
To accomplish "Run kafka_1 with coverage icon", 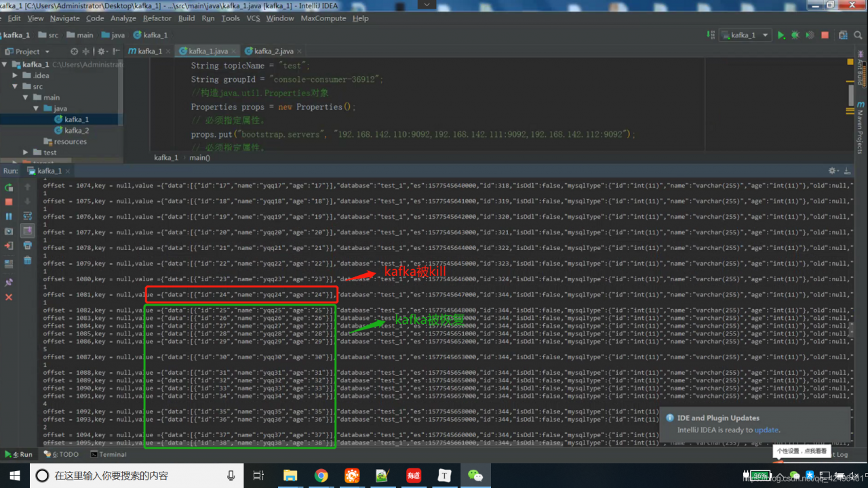I will tap(809, 35).
